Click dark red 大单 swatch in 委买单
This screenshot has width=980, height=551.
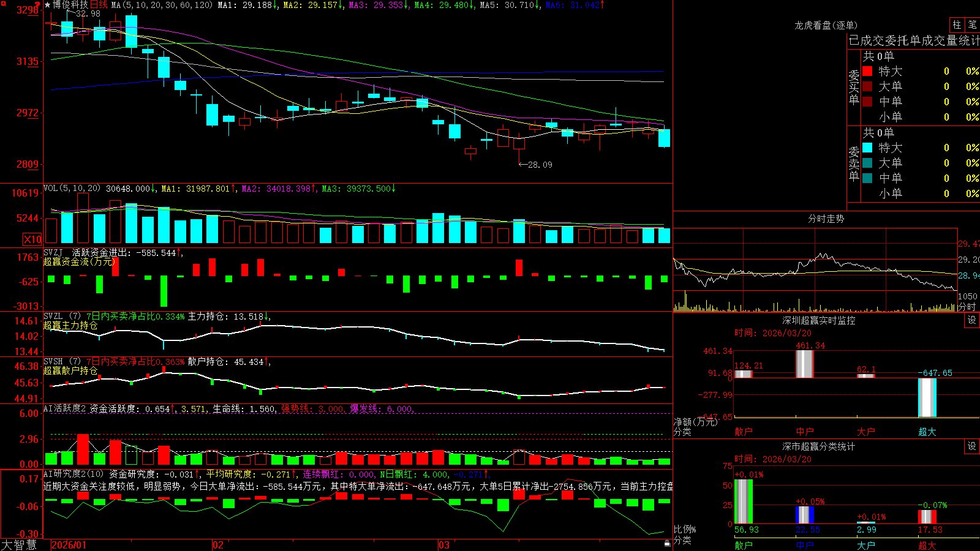[867, 86]
